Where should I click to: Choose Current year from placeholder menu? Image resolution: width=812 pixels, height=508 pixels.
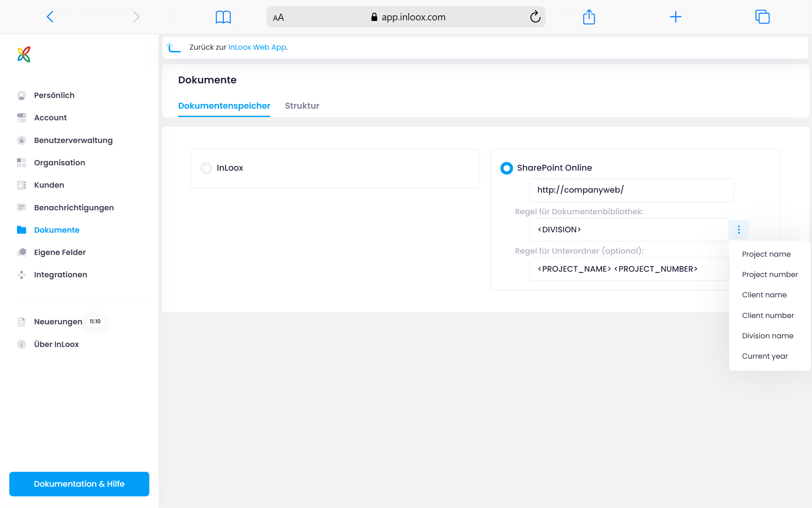[x=765, y=356]
